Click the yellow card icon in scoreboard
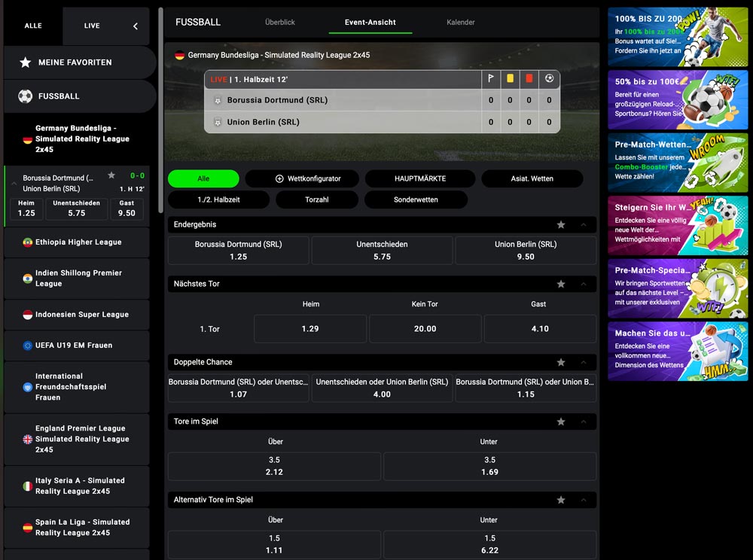This screenshot has width=753, height=560. click(510, 78)
